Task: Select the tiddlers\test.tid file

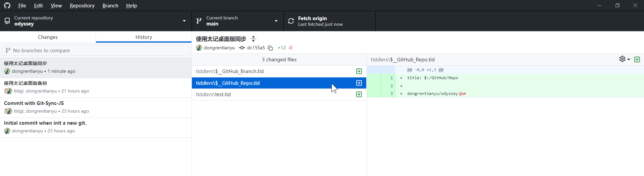Action: point(279,95)
